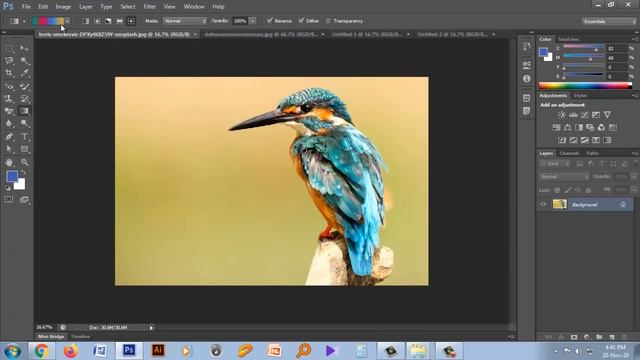
Task: Uncheck the Dither checkbox
Action: tap(301, 20)
